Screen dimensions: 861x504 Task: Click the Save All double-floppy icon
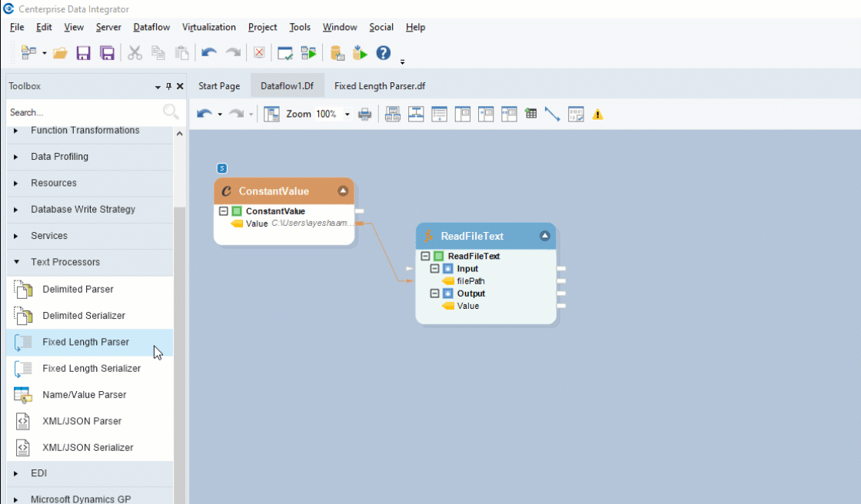[108, 53]
